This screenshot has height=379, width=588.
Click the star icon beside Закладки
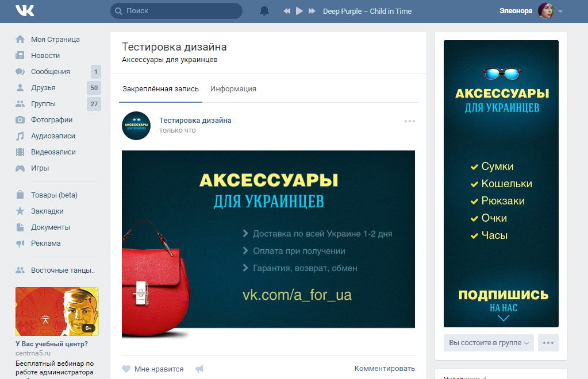click(20, 211)
